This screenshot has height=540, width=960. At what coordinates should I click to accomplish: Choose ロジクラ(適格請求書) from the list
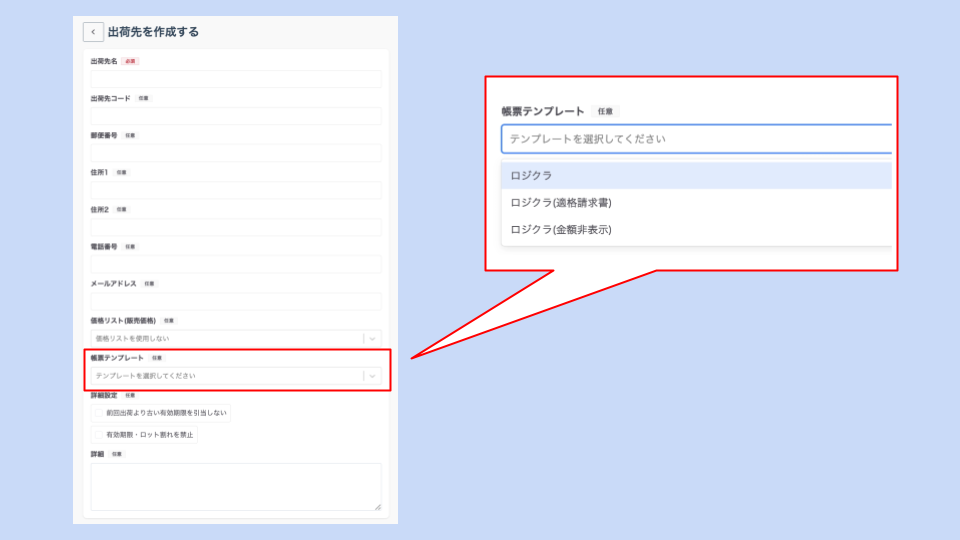pos(697,203)
